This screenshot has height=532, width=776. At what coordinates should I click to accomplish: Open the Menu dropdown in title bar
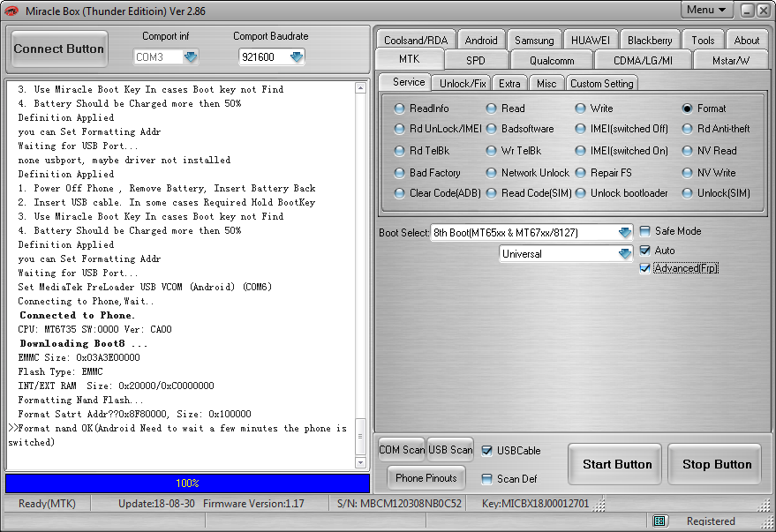(706, 10)
